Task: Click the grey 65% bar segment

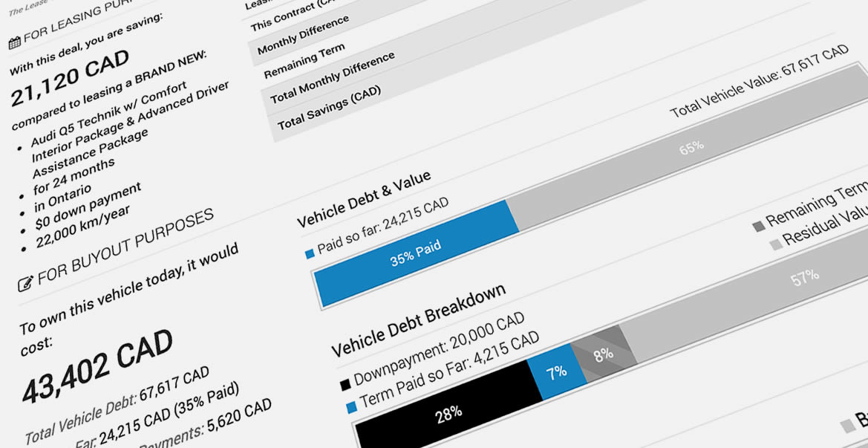Action: click(x=691, y=148)
